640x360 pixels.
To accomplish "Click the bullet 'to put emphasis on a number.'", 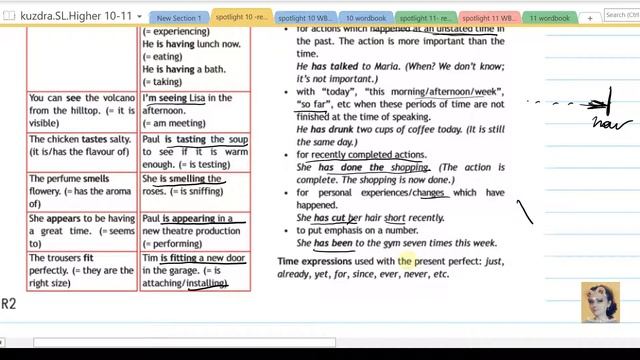I will [x=357, y=230].
